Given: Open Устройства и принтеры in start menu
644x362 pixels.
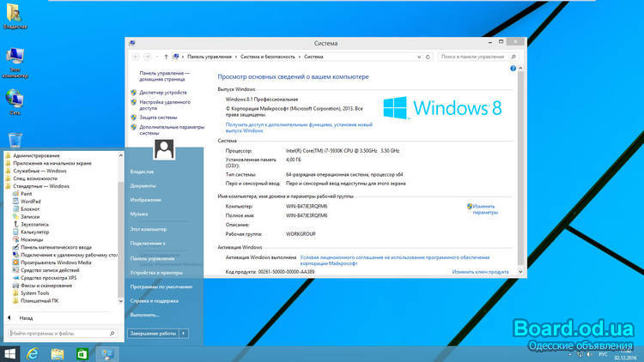Looking at the screenshot, I should 156,273.
